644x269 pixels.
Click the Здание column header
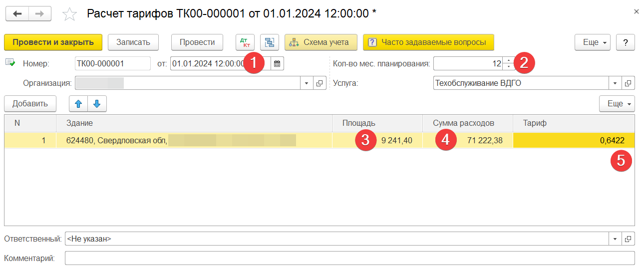(194, 123)
